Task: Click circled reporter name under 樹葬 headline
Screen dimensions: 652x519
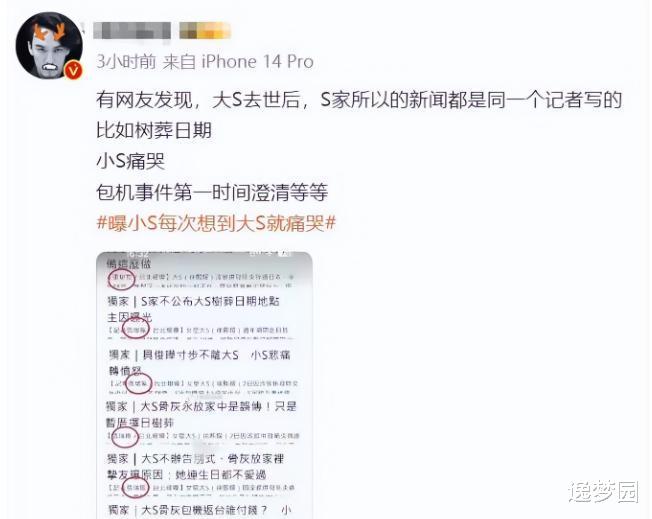Action: 136,331
